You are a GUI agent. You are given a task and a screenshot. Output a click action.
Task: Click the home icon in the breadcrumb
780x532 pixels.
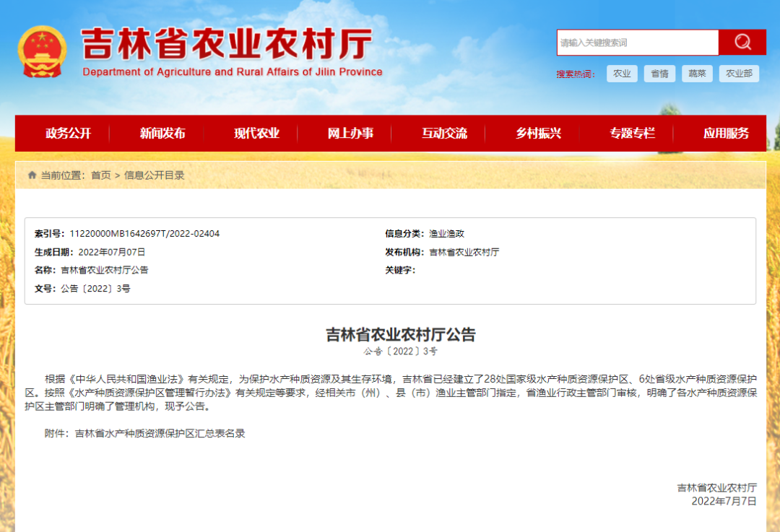(32, 175)
